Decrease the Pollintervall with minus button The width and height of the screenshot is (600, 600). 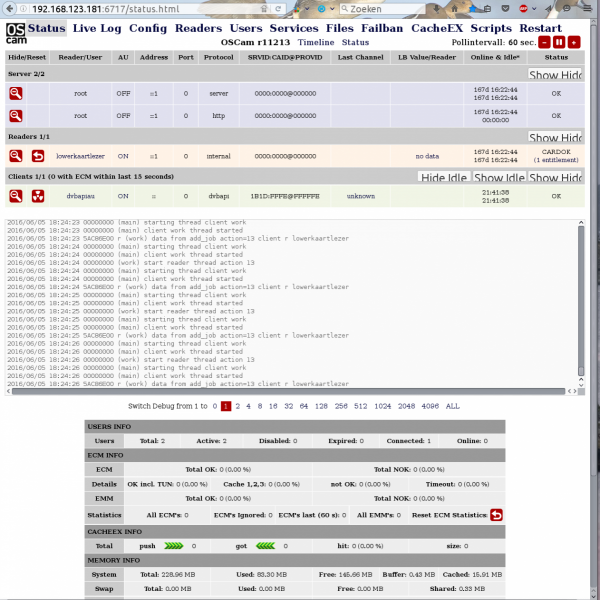coord(544,43)
